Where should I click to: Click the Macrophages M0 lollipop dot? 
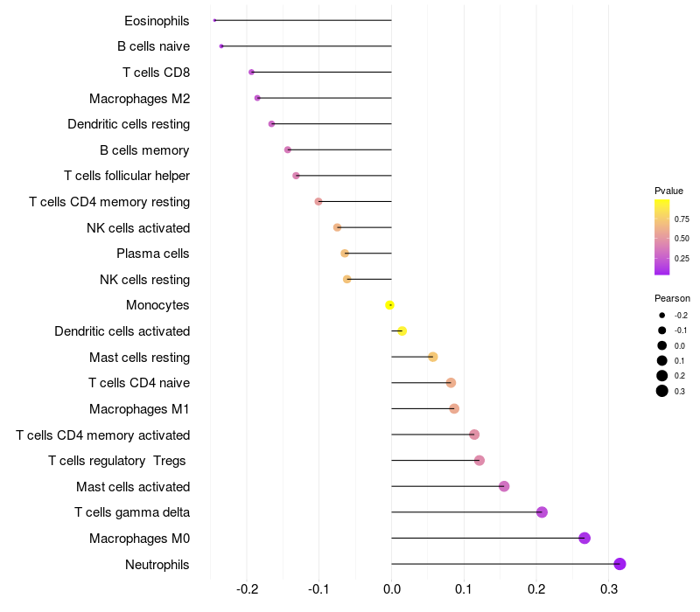[584, 538]
